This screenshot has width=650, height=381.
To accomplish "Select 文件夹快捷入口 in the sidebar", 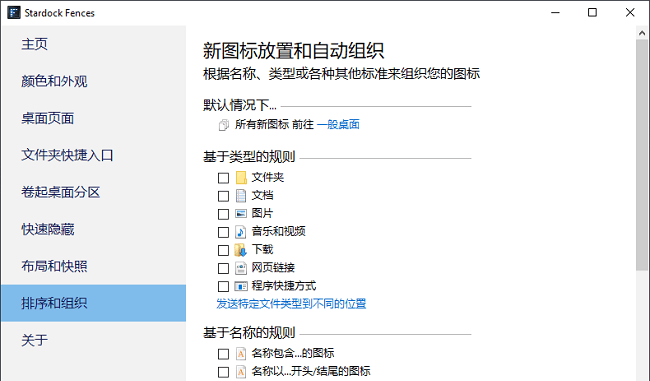I will (94, 155).
